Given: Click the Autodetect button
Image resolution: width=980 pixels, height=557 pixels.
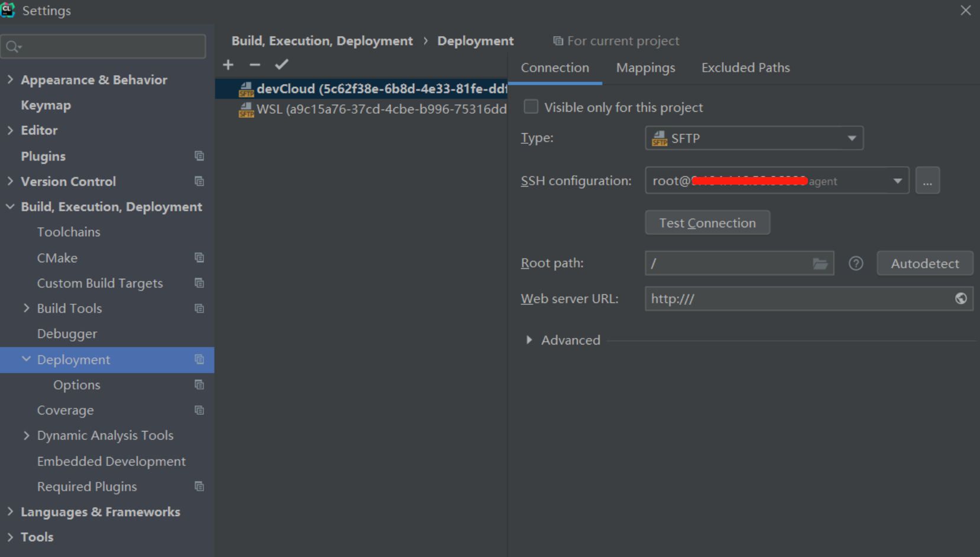Looking at the screenshot, I should (924, 263).
